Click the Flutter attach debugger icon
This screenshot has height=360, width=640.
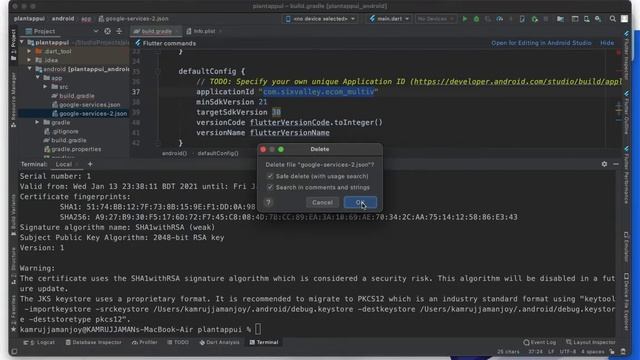point(534,19)
